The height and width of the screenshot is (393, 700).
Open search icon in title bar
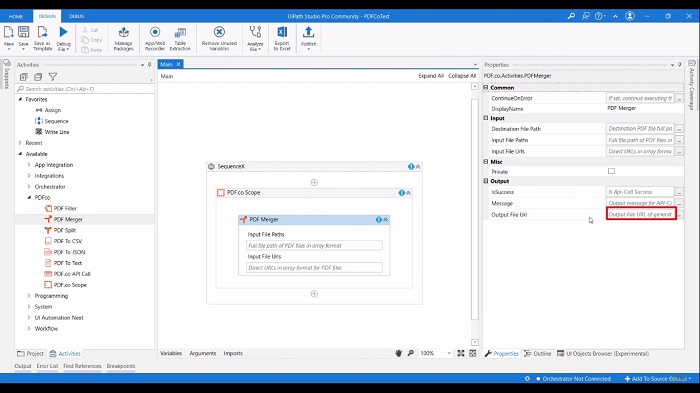[x=571, y=16]
